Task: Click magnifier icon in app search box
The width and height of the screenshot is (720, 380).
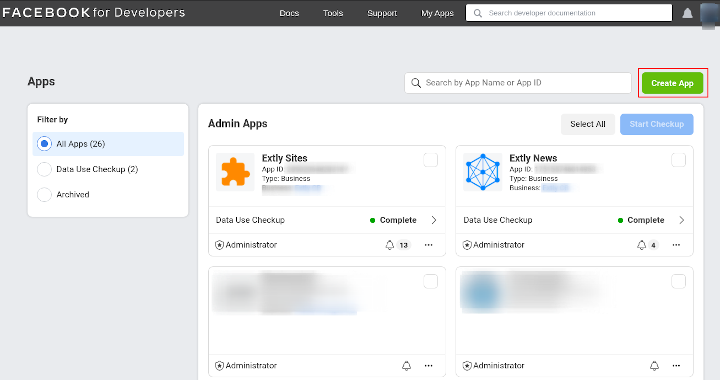Action: click(416, 83)
